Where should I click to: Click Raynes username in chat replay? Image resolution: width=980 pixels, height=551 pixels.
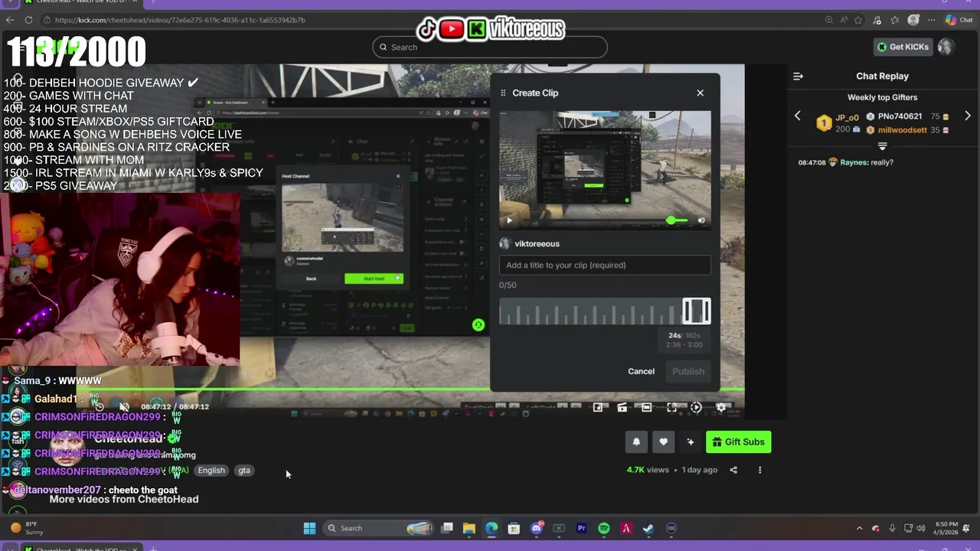[x=854, y=162]
